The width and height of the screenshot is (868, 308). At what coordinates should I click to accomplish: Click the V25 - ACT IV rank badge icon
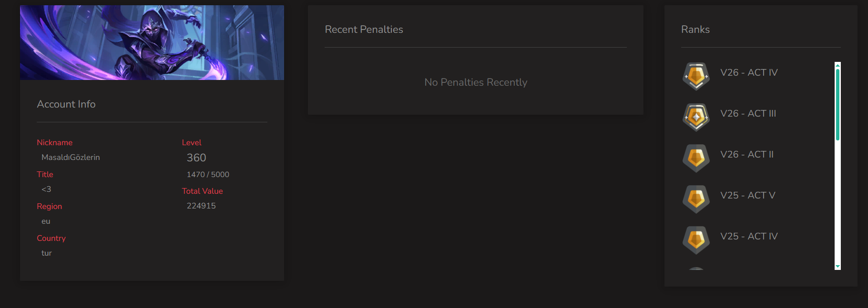click(696, 240)
